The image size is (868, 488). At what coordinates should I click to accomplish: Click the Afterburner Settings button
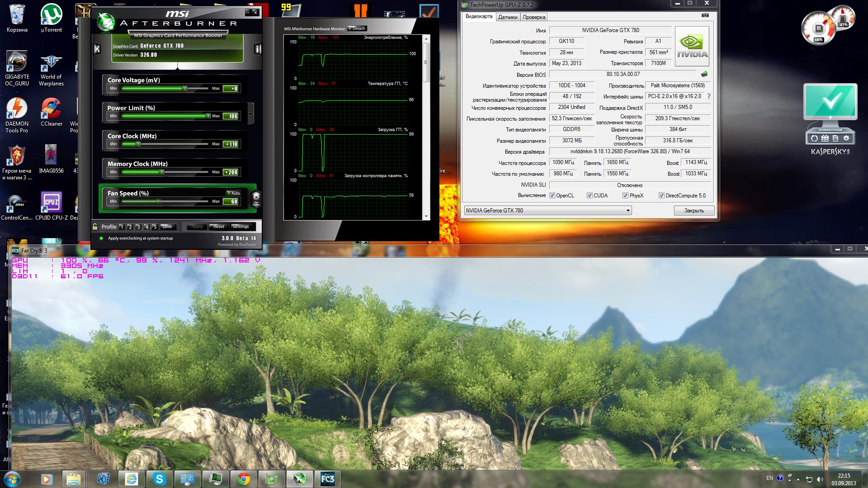241,226
